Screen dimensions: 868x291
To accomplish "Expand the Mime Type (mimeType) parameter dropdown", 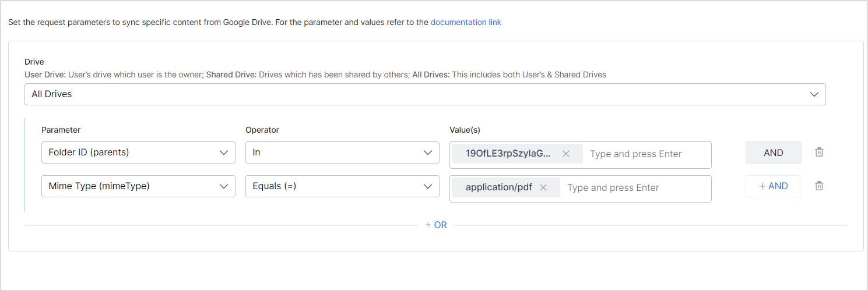I will click(128, 186).
